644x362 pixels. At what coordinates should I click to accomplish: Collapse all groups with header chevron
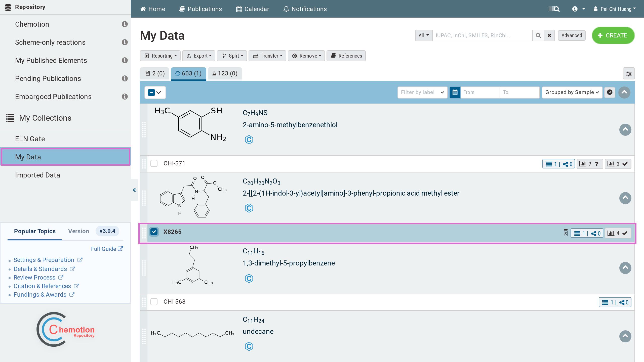tap(624, 92)
